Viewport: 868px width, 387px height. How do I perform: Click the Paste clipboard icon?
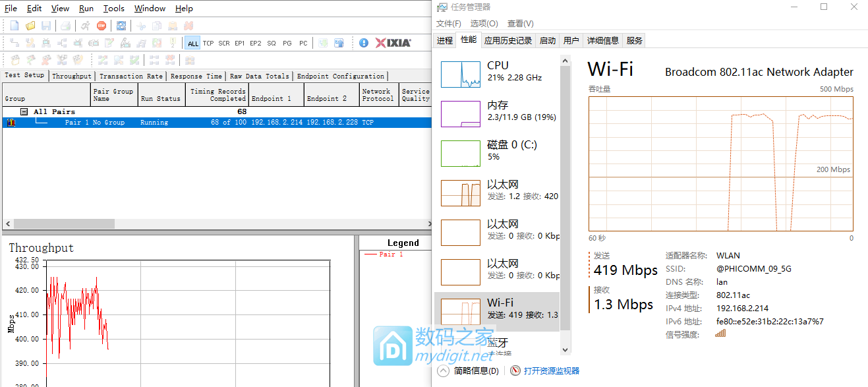pos(173,26)
